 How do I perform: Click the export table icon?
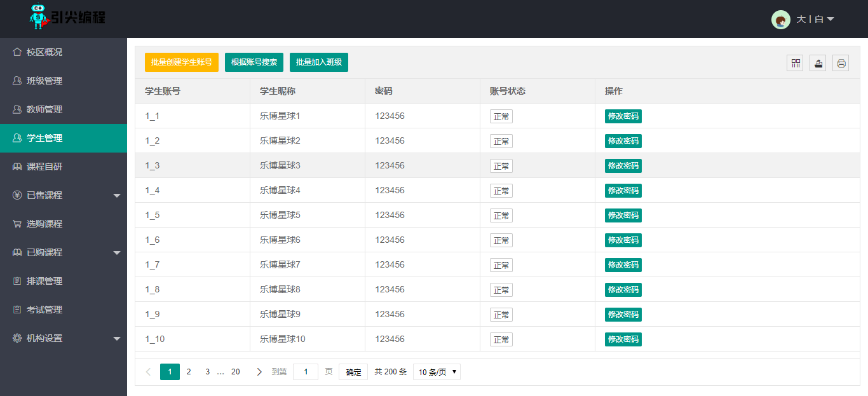(818, 63)
